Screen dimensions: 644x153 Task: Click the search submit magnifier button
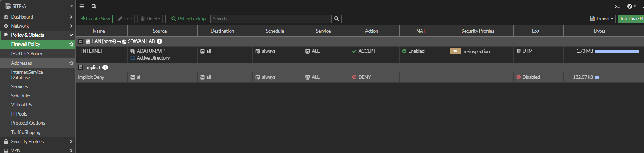click(336, 19)
